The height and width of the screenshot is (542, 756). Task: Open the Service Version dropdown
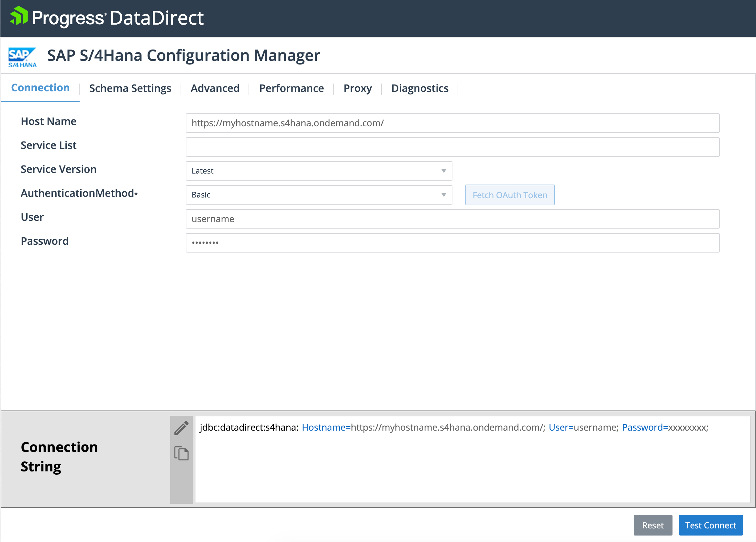(x=318, y=171)
